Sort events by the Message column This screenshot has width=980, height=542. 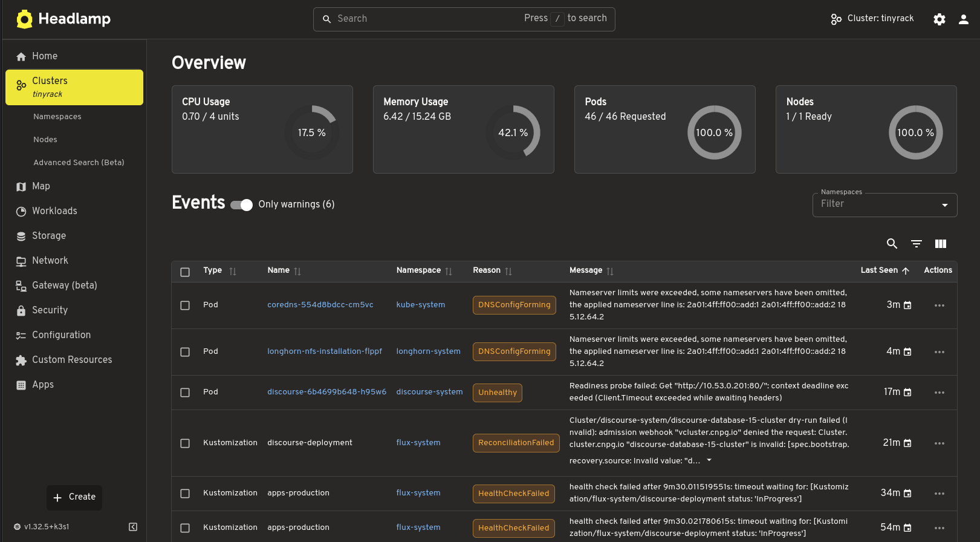point(610,272)
